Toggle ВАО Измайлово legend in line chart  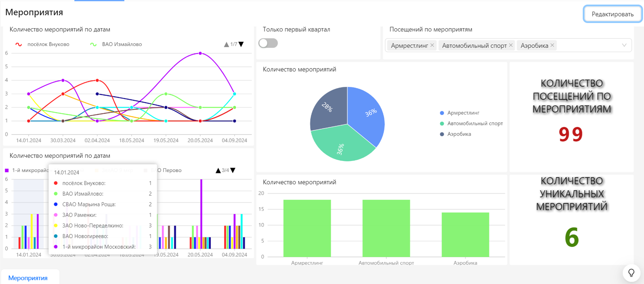point(116,44)
